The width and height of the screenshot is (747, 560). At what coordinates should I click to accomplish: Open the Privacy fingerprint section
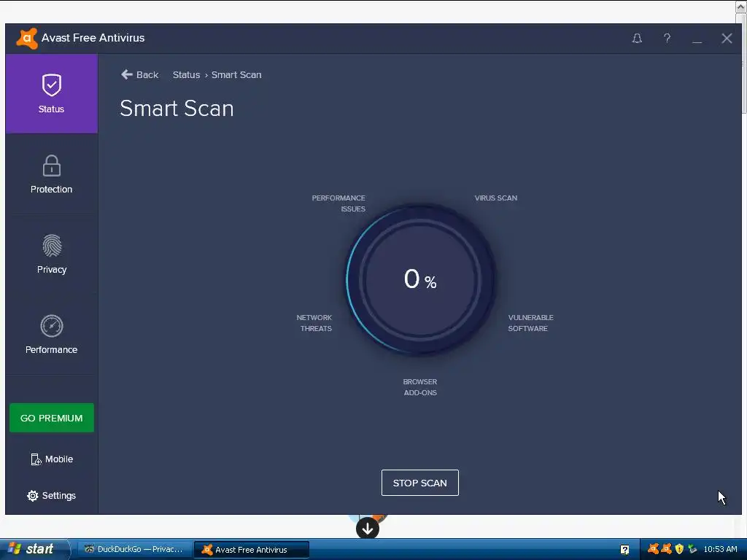[52, 254]
